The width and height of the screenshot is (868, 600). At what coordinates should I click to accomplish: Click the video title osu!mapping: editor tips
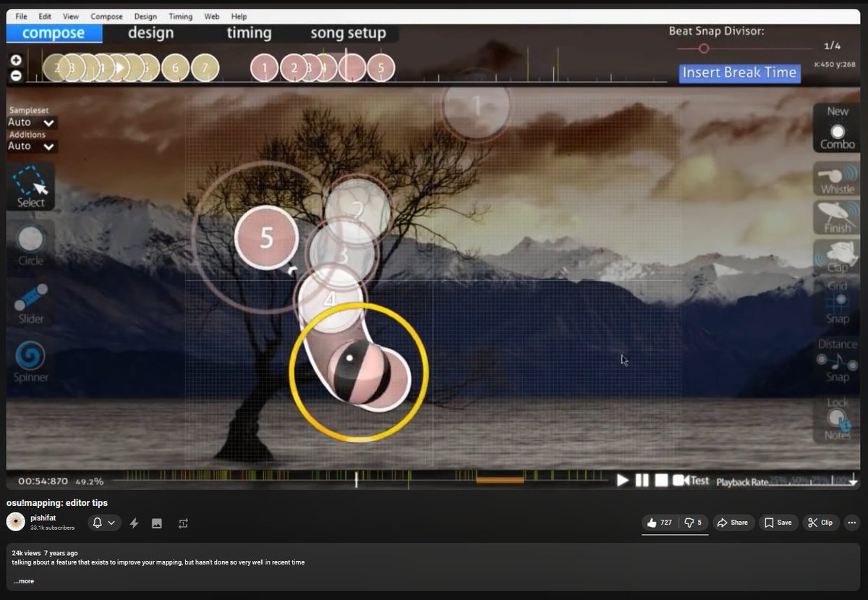[x=57, y=502]
